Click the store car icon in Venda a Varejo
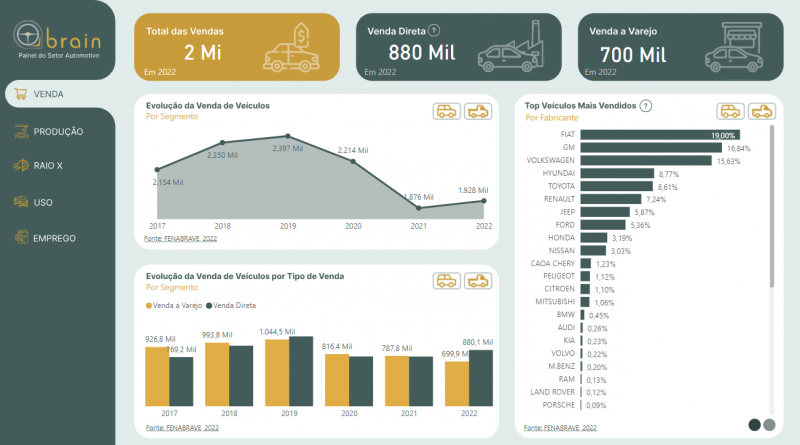The width and height of the screenshot is (800, 445). point(734,47)
